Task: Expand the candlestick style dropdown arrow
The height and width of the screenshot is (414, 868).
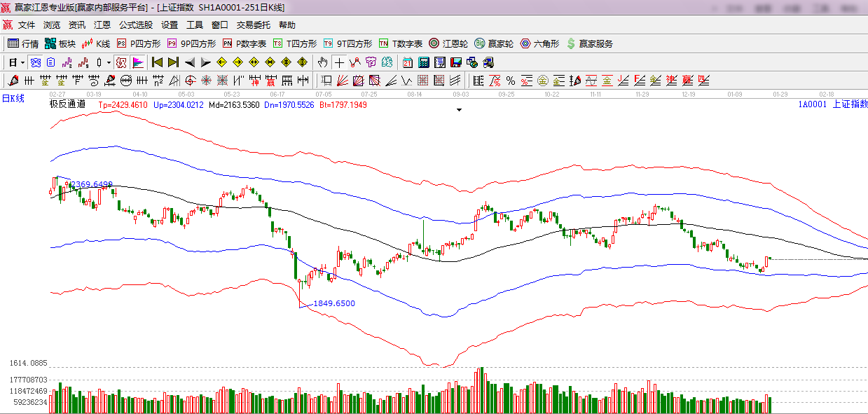Action: point(109,62)
